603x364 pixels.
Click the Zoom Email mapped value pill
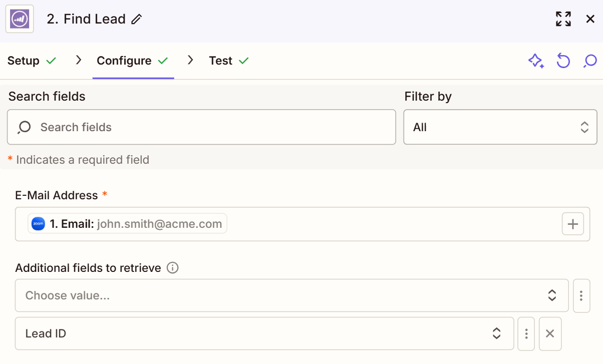pos(127,224)
